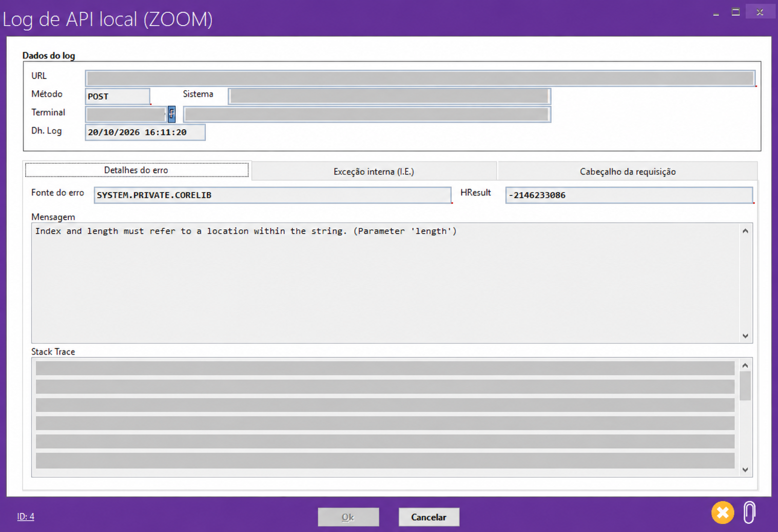The width and height of the screenshot is (778, 532).
Task: Click the Cancelar button
Action: [x=429, y=517]
